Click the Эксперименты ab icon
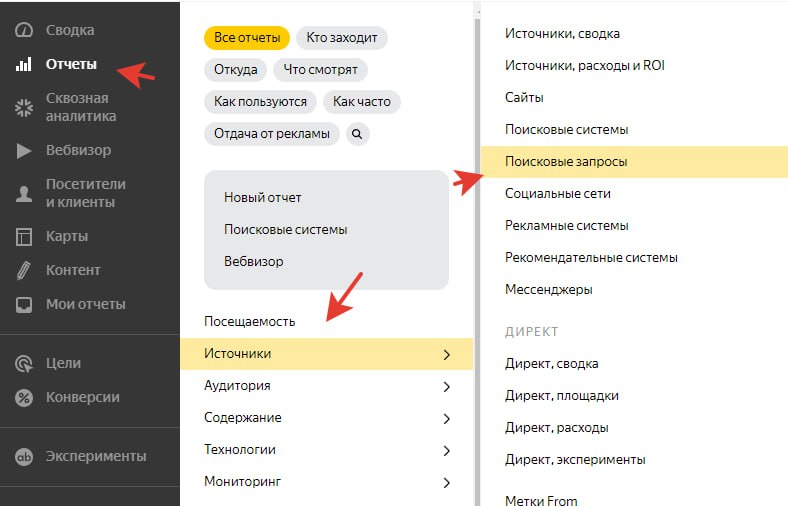The image size is (788, 506). pos(24,457)
